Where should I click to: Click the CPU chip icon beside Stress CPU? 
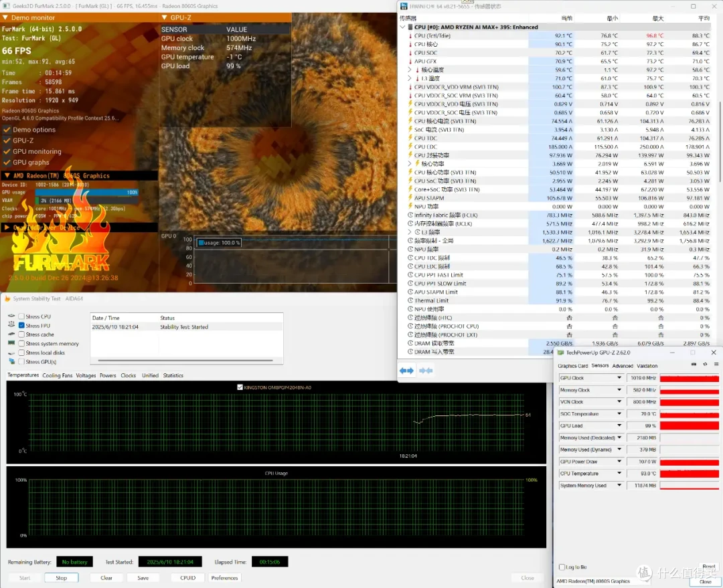click(11, 316)
